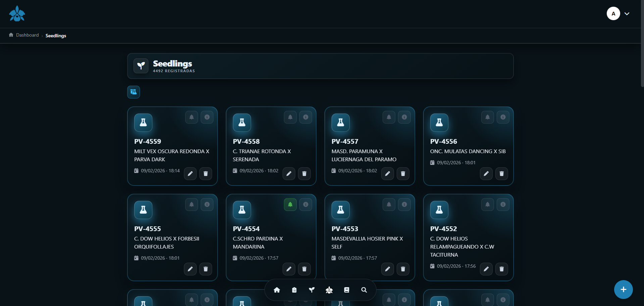The height and width of the screenshot is (306, 644).
Task: Click the flask filter button under header
Action: click(134, 92)
